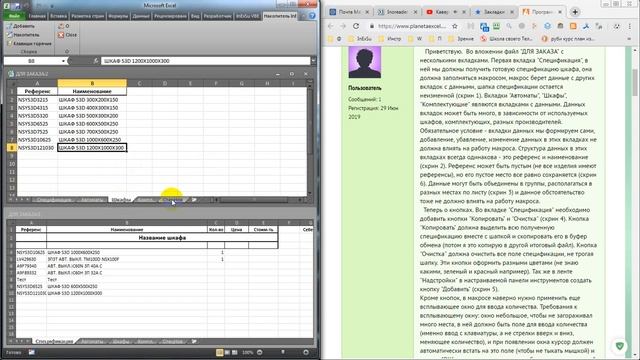The image size is (640, 360).
Task: Select cell ШКАФ S3D 700X500X250
Action: pos(92,131)
